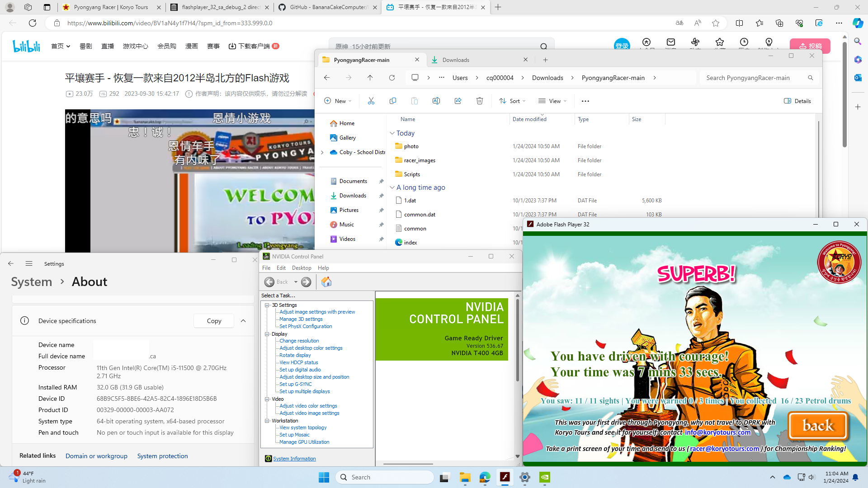Open Edge Copilot icon at top right

(858, 23)
